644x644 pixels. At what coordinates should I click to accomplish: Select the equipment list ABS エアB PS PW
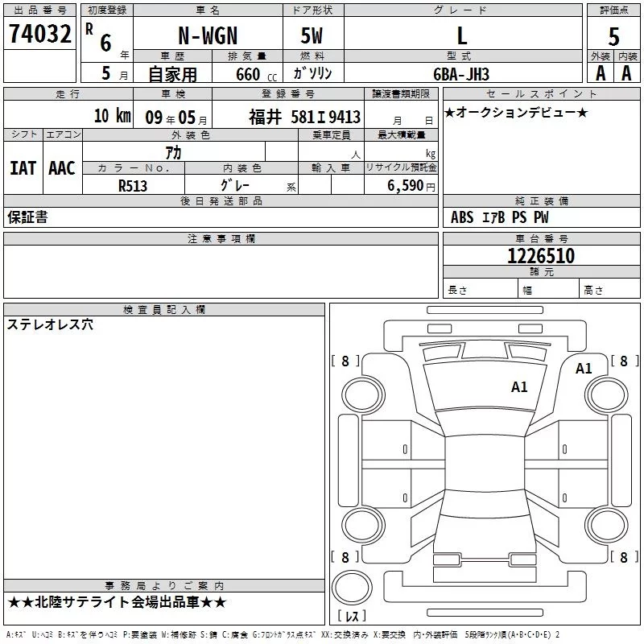(x=499, y=217)
